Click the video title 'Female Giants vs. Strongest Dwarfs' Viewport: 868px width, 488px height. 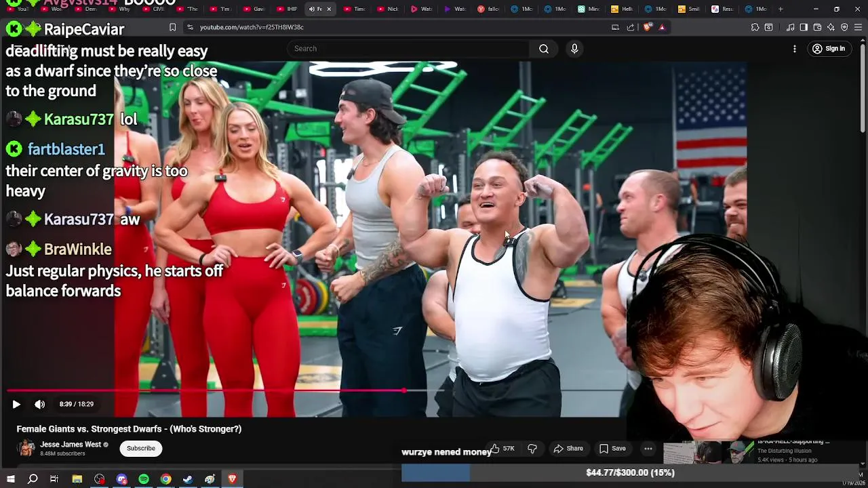click(129, 429)
